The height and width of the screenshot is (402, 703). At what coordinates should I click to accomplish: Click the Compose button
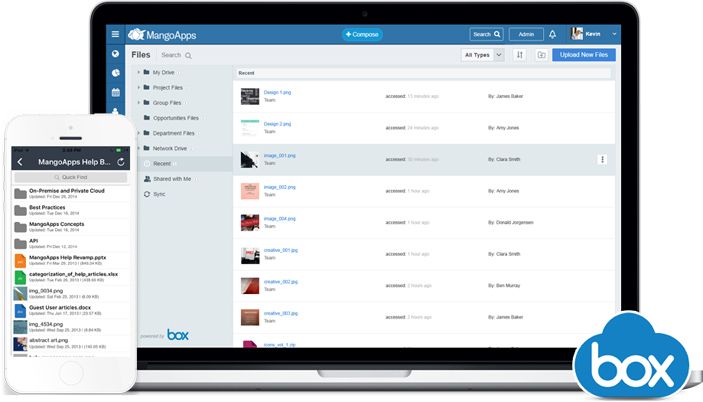coord(362,35)
